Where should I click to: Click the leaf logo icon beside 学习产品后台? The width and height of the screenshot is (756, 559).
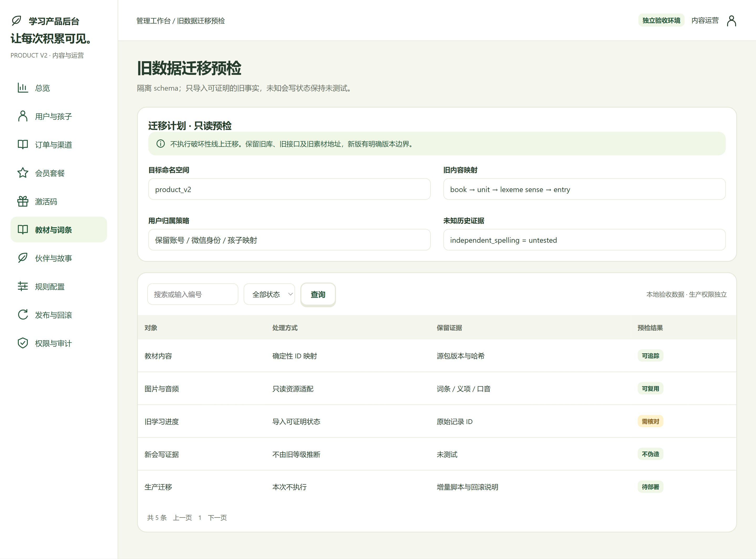click(x=16, y=21)
